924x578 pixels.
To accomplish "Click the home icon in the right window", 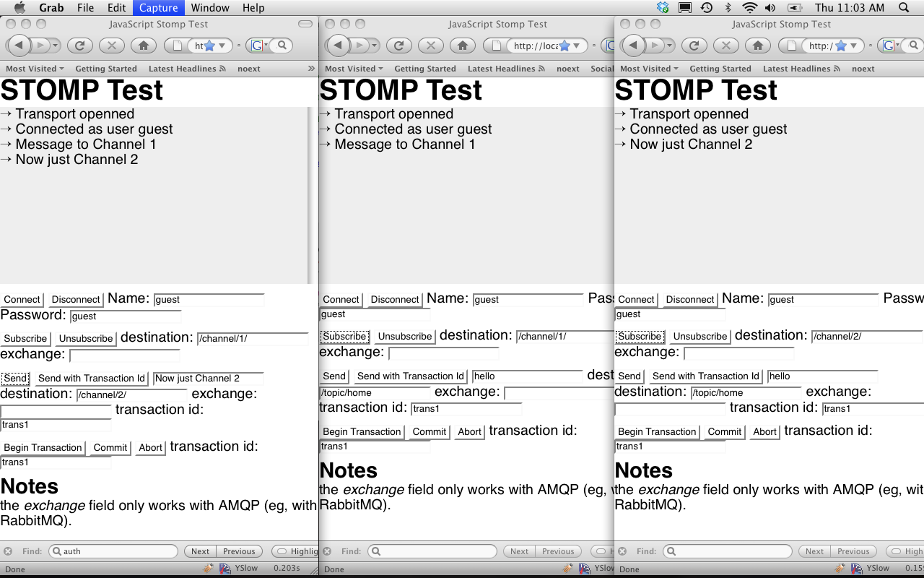I will tap(758, 46).
